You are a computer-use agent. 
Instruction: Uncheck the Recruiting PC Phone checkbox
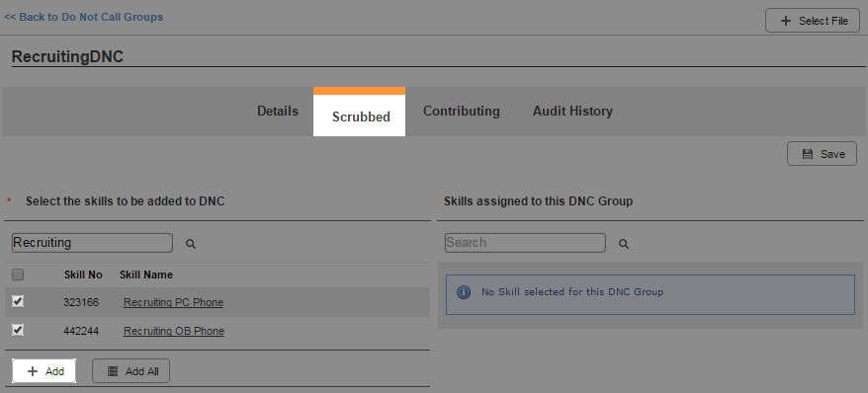[x=18, y=301]
